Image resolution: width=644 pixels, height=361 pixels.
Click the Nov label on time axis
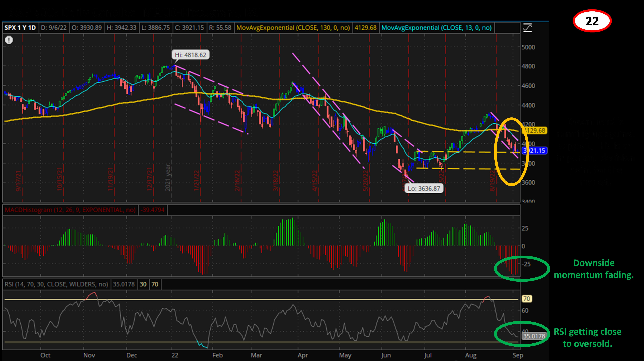(89, 355)
